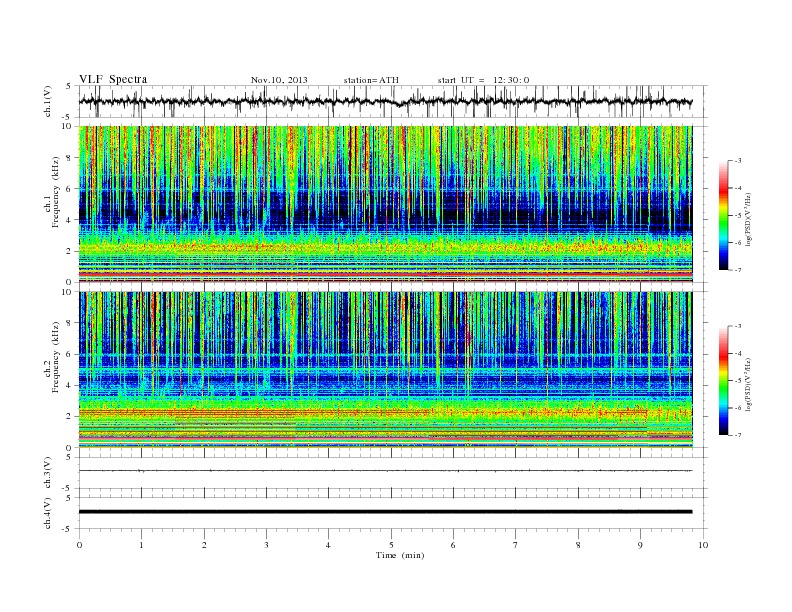The image size is (792, 612).
Task: Click the ch.2 spectrogram plot
Action: click(x=386, y=369)
